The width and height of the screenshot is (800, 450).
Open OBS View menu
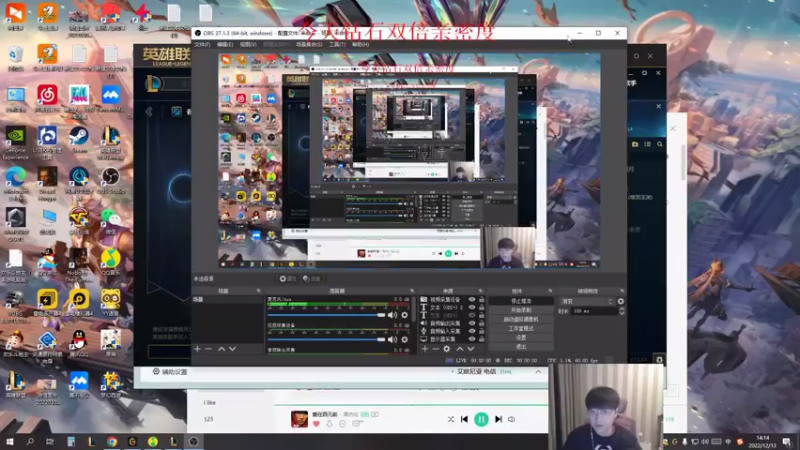(x=248, y=45)
